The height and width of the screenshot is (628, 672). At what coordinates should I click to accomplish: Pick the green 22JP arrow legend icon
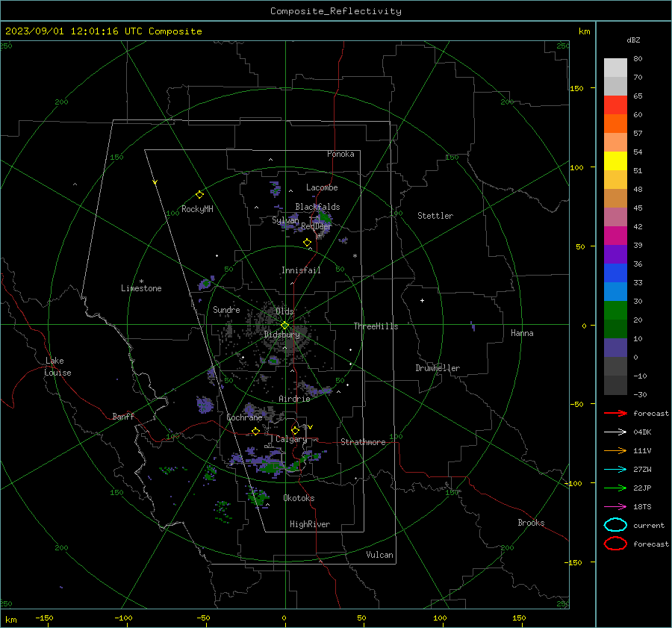[615, 488]
